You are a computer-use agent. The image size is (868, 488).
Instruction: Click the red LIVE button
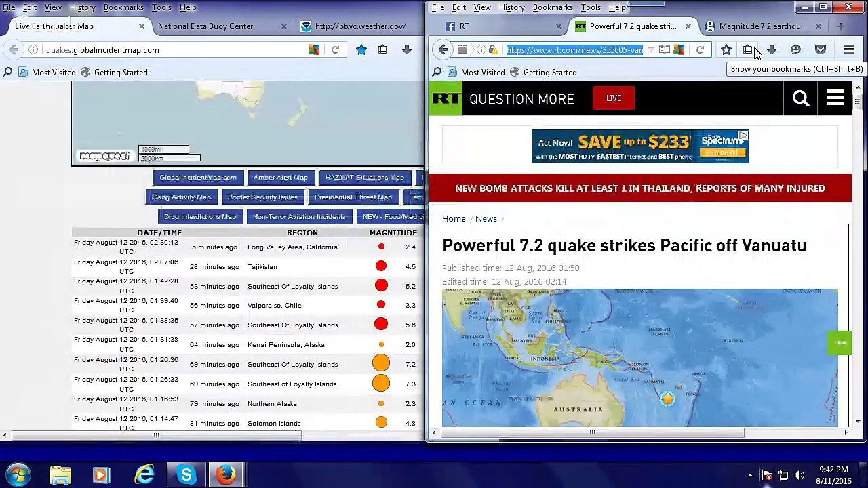(x=614, y=98)
